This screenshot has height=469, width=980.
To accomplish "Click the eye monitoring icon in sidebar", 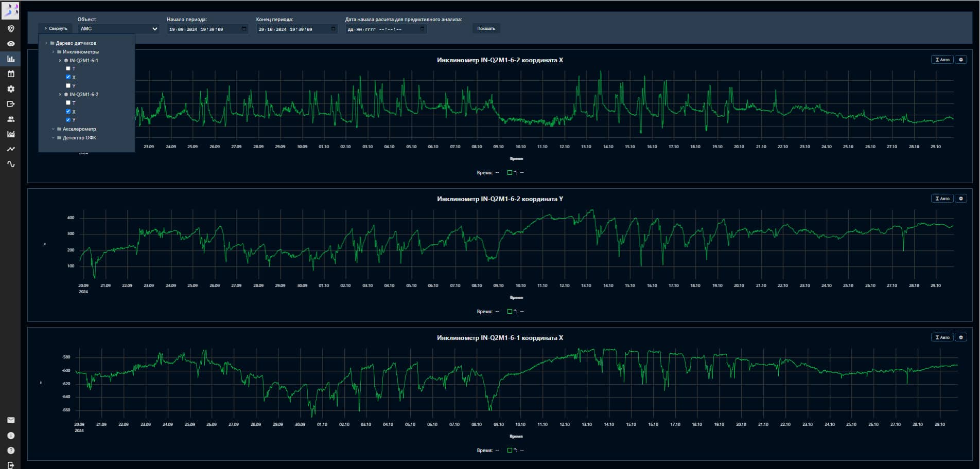I will (11, 44).
